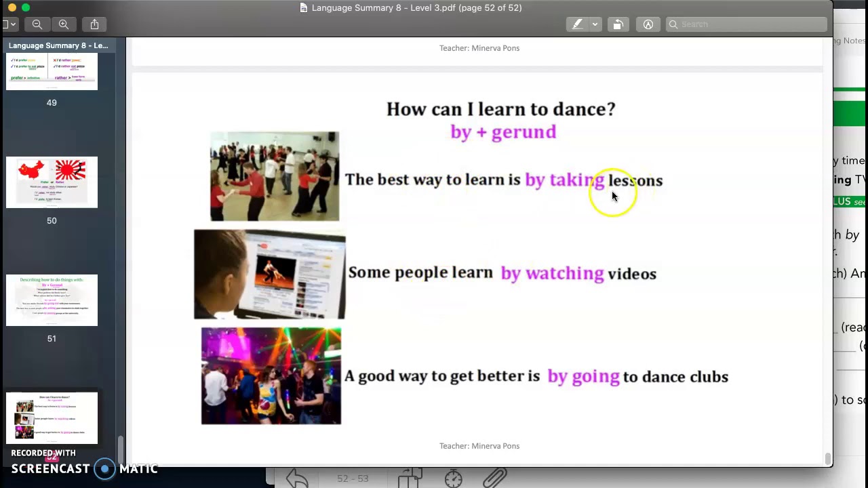Zoom out using the magnifier minus button

coord(37,24)
